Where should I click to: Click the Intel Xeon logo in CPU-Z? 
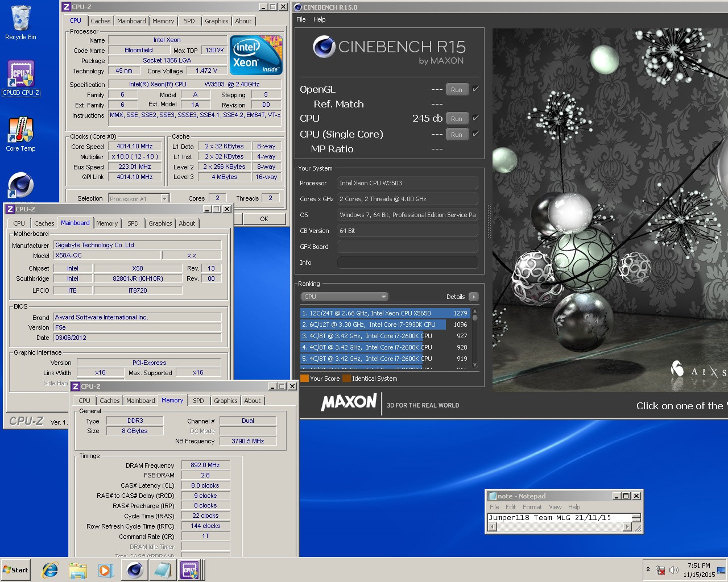[256, 55]
